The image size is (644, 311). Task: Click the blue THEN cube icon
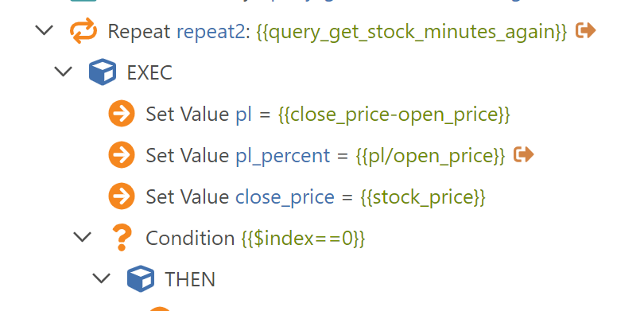coord(141,278)
